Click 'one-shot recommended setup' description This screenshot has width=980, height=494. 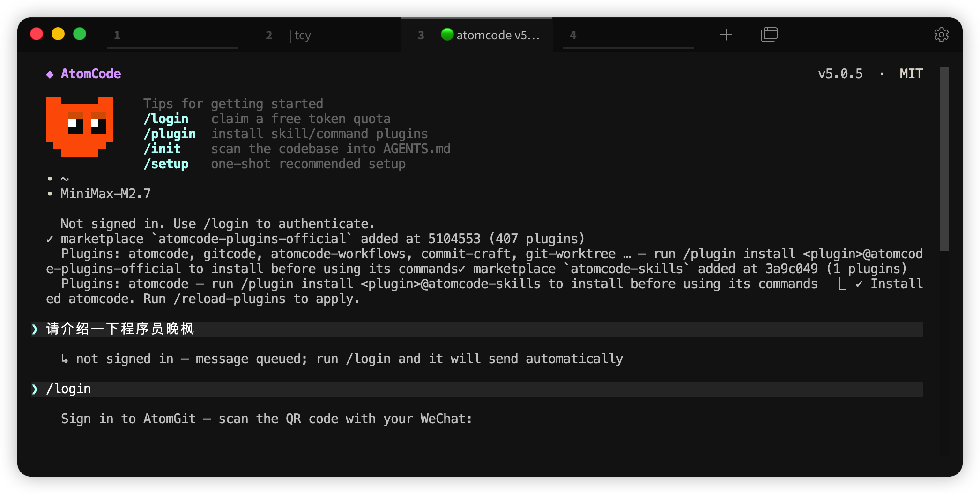pyautogui.click(x=308, y=164)
